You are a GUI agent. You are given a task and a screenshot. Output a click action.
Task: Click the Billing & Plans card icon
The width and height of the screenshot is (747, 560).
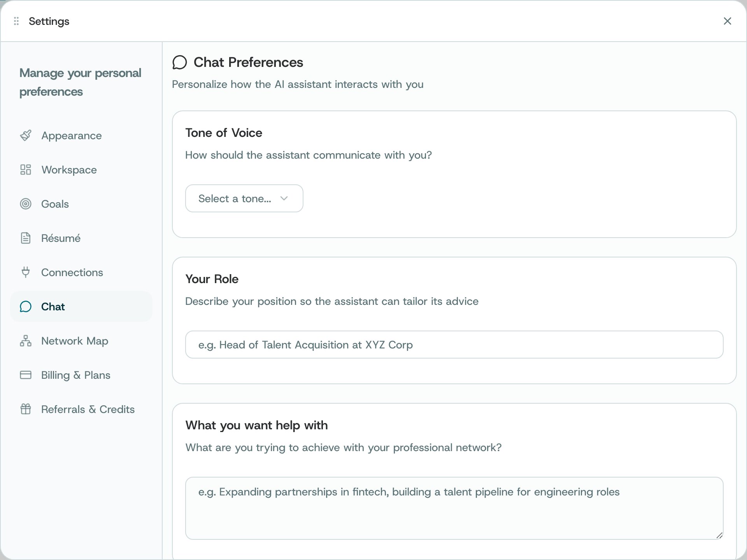point(26,375)
